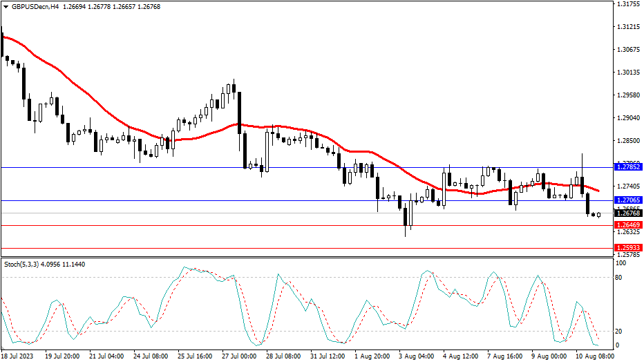Click the 1.25933 price label

tap(627, 247)
